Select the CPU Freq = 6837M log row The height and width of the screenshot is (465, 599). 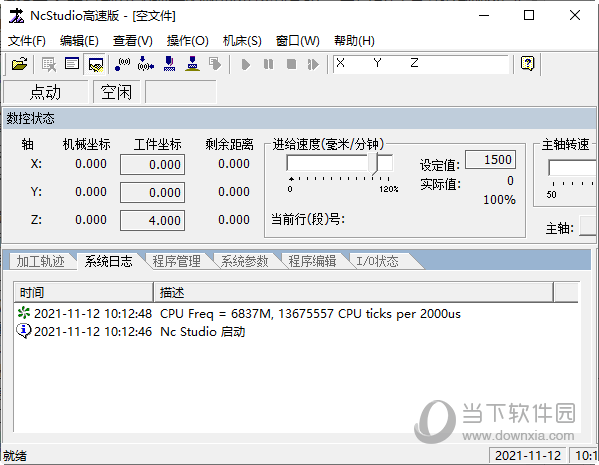coord(296,313)
